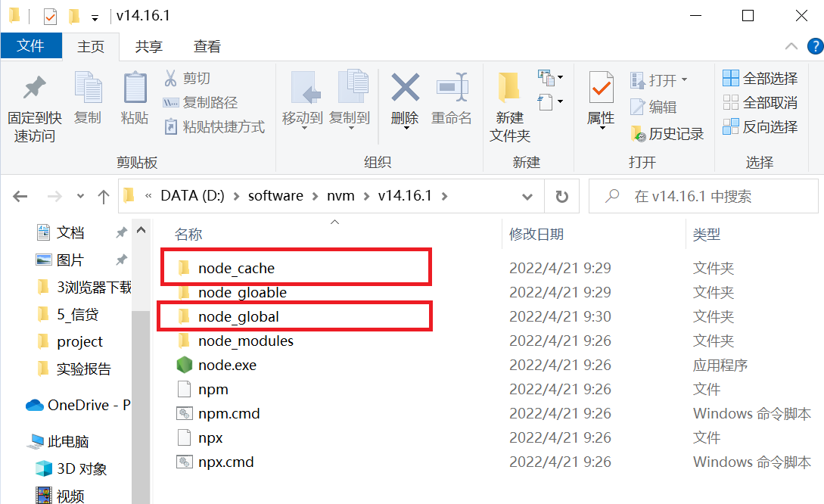Choose Paste shortcut option

214,126
